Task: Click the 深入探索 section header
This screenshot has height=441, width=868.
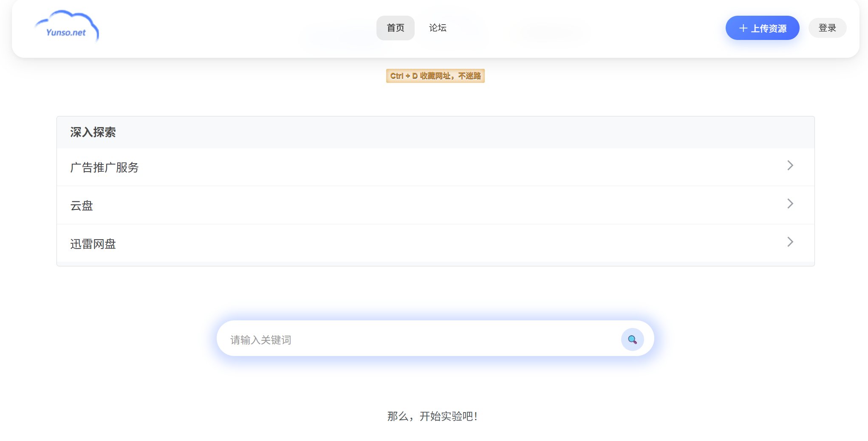Action: [93, 132]
